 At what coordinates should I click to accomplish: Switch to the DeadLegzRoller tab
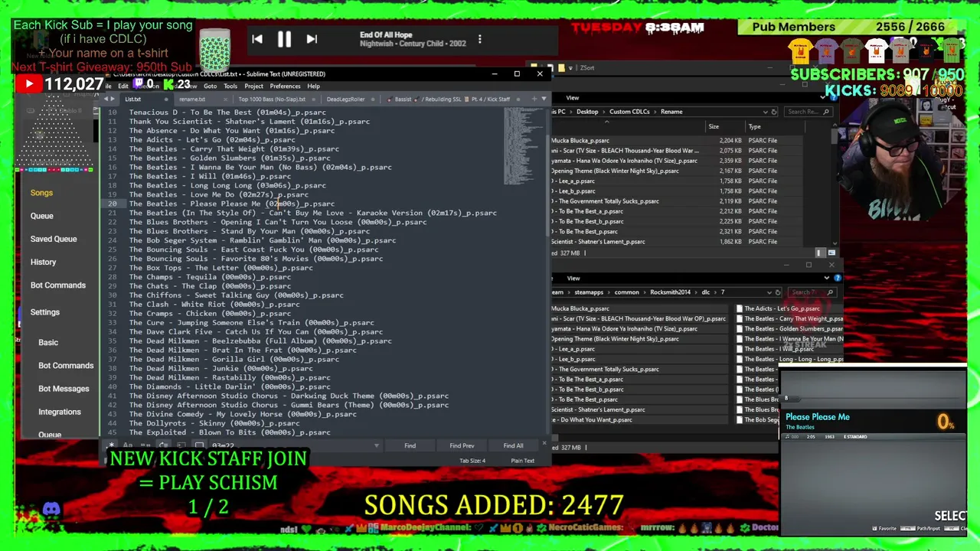coord(345,99)
